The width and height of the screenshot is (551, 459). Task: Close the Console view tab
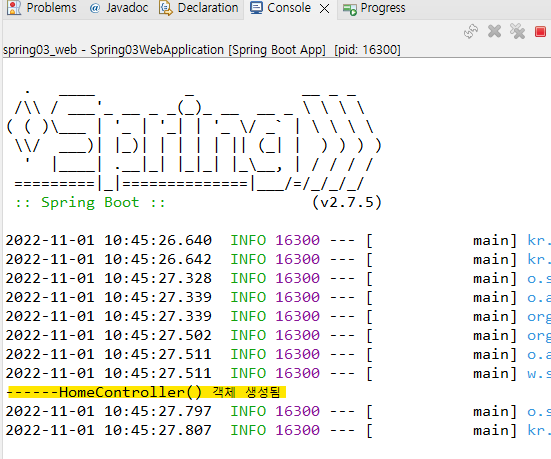pyautogui.click(x=325, y=8)
